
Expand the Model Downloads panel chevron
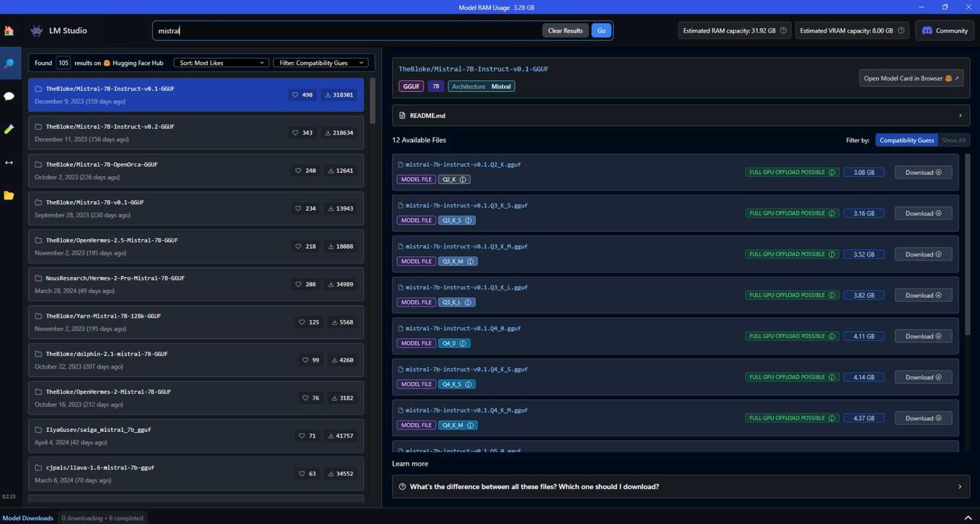click(968, 518)
